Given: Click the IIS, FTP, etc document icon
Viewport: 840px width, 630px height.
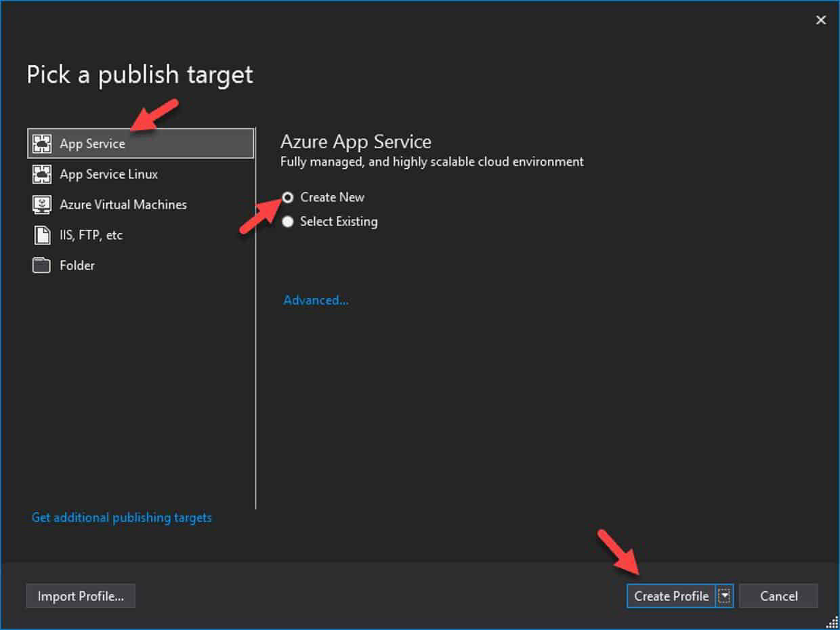Looking at the screenshot, I should [x=42, y=235].
